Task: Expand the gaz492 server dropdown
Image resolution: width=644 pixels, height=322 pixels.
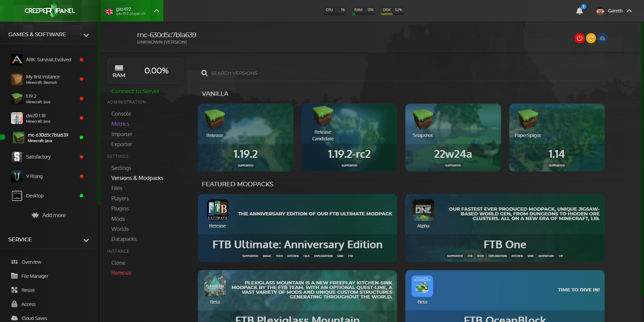Action: (x=156, y=11)
